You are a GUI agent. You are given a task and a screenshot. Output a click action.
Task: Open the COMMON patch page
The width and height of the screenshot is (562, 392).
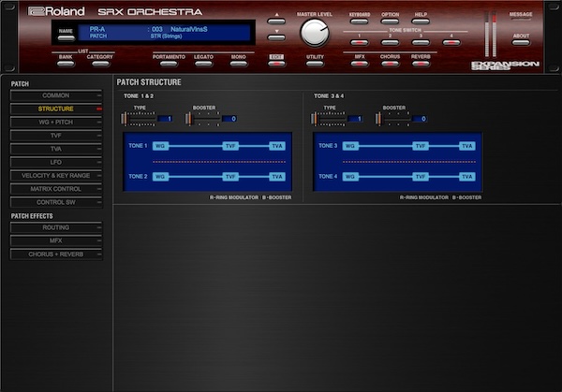[x=56, y=95]
